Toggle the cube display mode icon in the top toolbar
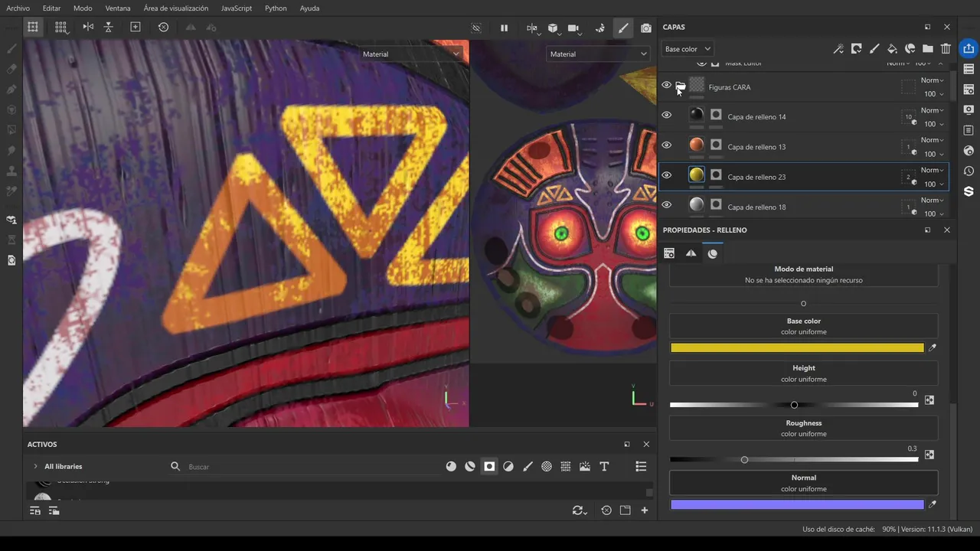The width and height of the screenshot is (980, 551). point(553,28)
